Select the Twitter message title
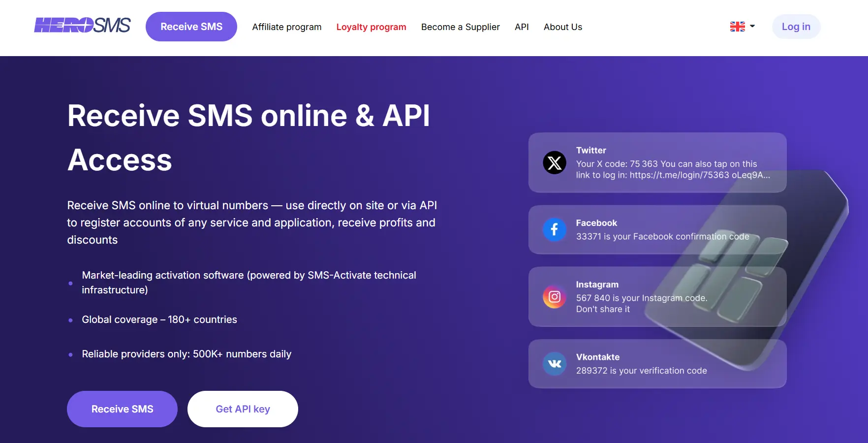868x443 pixels. coord(591,150)
